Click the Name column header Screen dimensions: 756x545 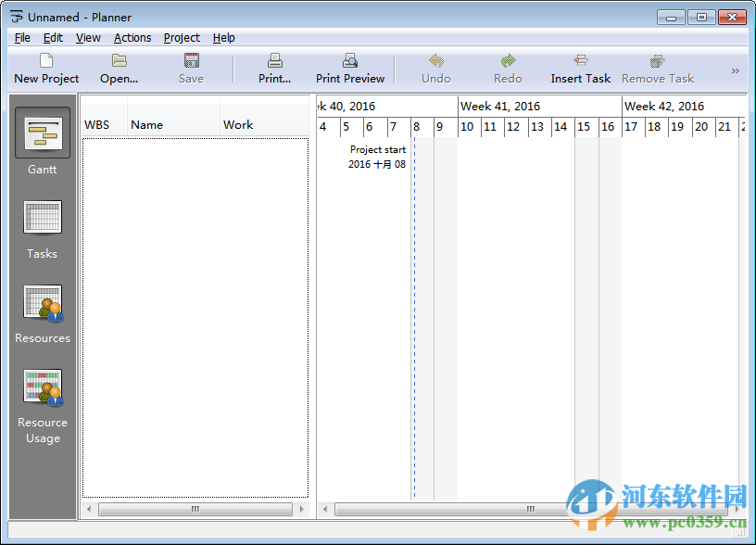click(148, 124)
